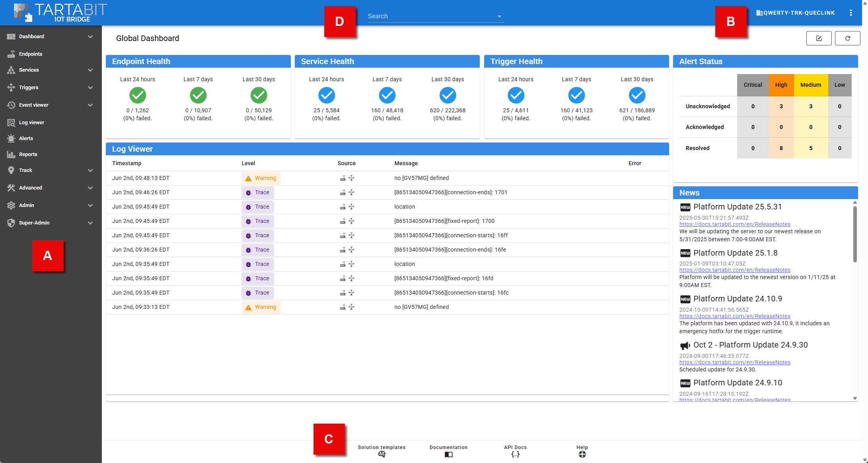Expand the Admin menu chevron
The height and width of the screenshot is (463, 868).
tap(90, 205)
